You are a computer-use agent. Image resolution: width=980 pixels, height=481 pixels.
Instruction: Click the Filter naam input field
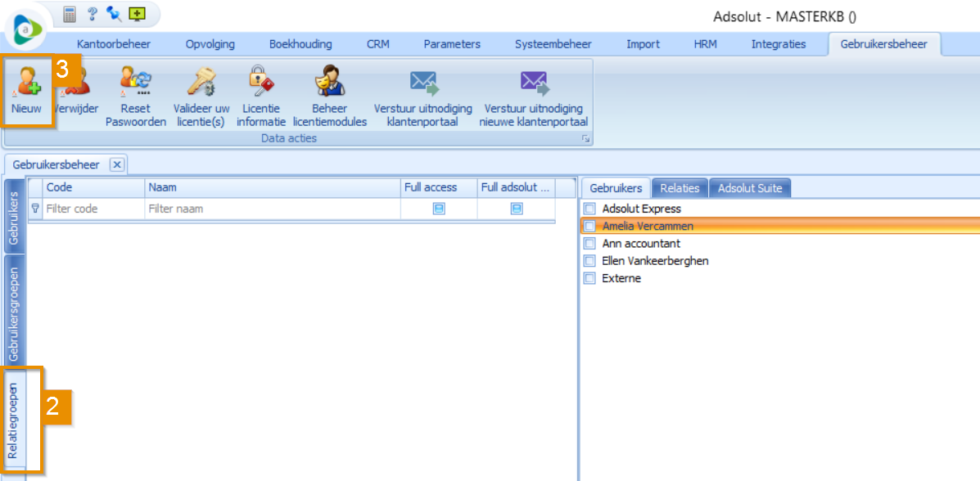pyautogui.click(x=272, y=209)
